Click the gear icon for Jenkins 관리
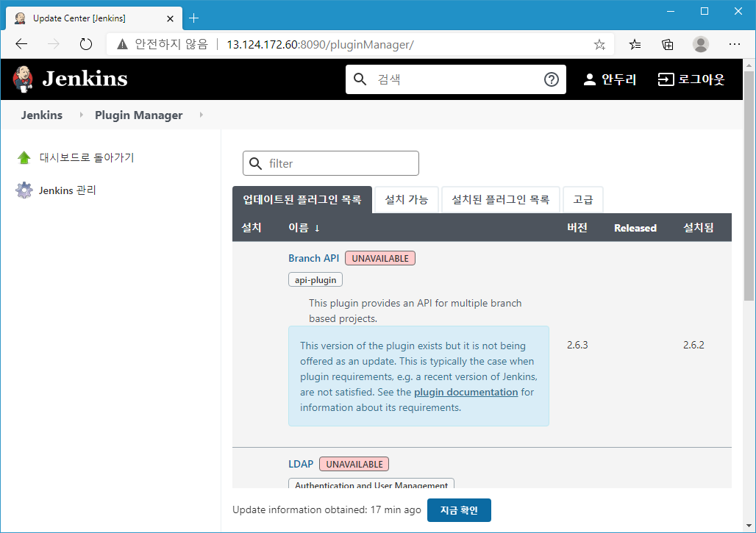The height and width of the screenshot is (533, 756). point(24,190)
